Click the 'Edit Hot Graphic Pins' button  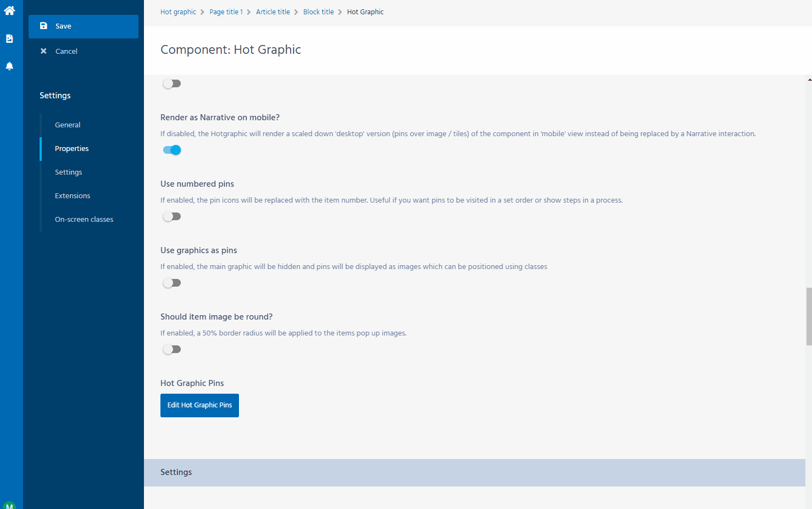tap(199, 405)
